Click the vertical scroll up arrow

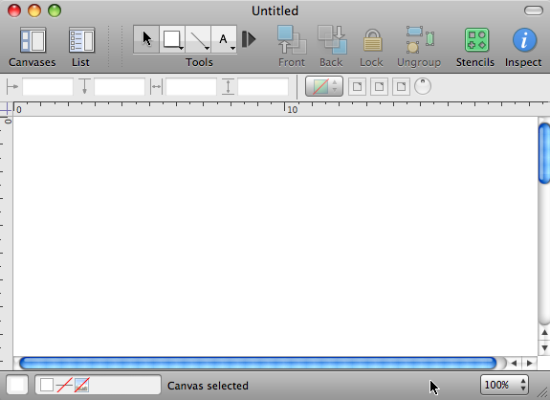[x=544, y=333]
